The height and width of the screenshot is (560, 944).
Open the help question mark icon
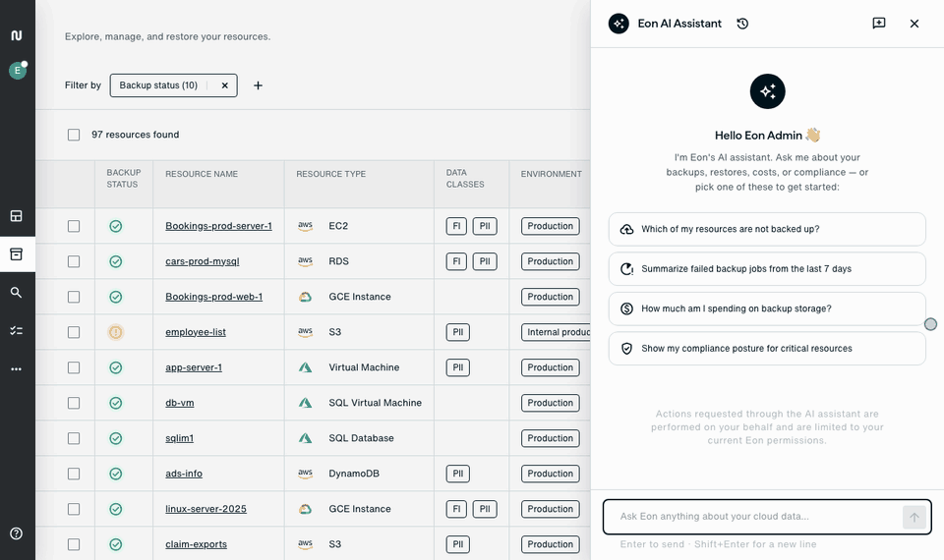click(x=17, y=533)
